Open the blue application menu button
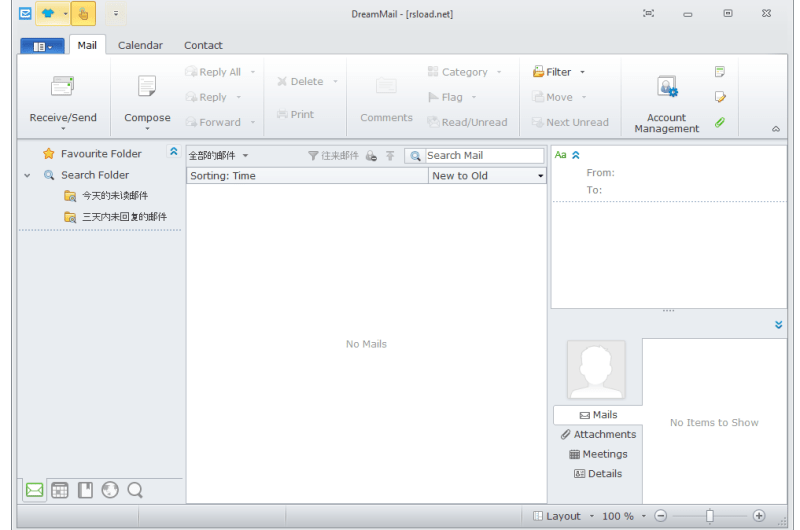Viewport: 800px width, 530px height. pos(42,46)
